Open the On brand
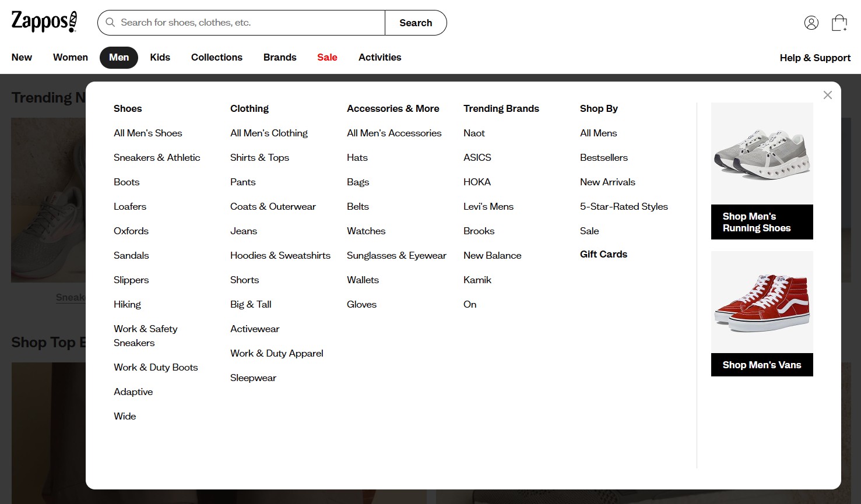861x504 pixels. [470, 304]
